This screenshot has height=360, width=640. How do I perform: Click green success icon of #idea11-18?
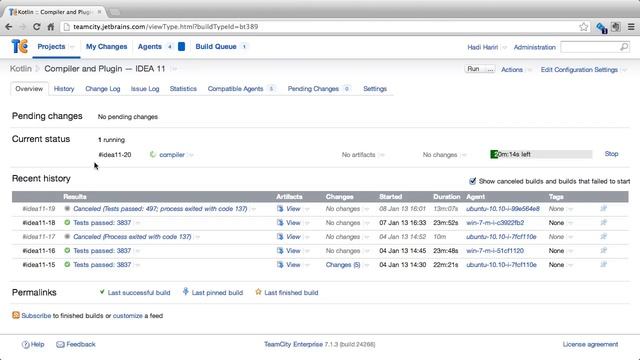67,222
